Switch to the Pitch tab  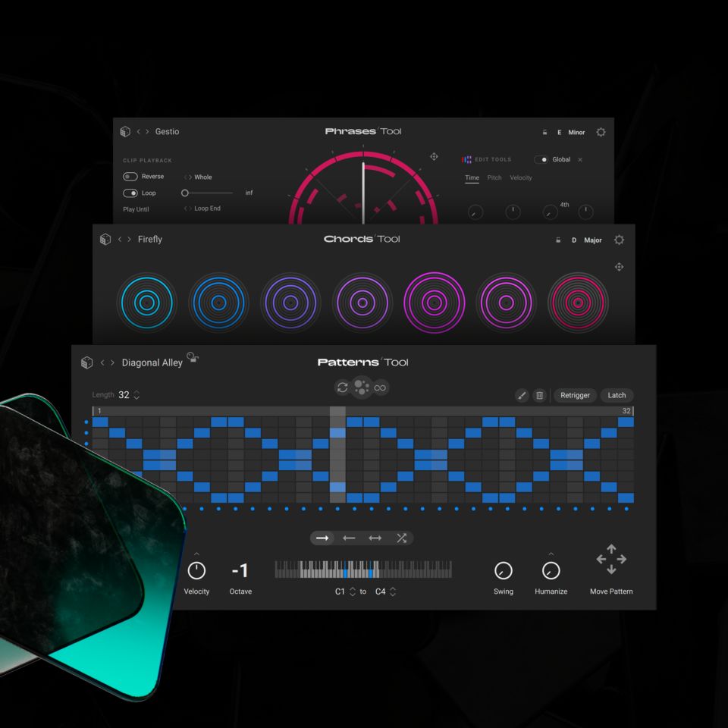pos(494,177)
